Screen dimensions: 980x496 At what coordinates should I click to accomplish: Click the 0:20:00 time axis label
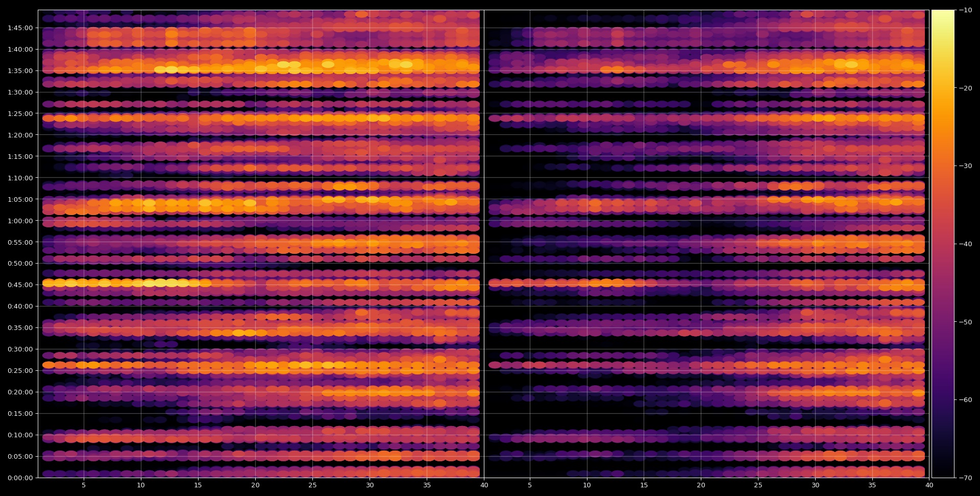[20, 392]
